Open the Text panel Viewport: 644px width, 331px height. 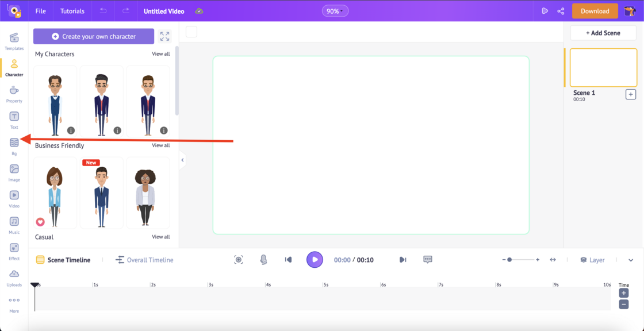tap(14, 119)
